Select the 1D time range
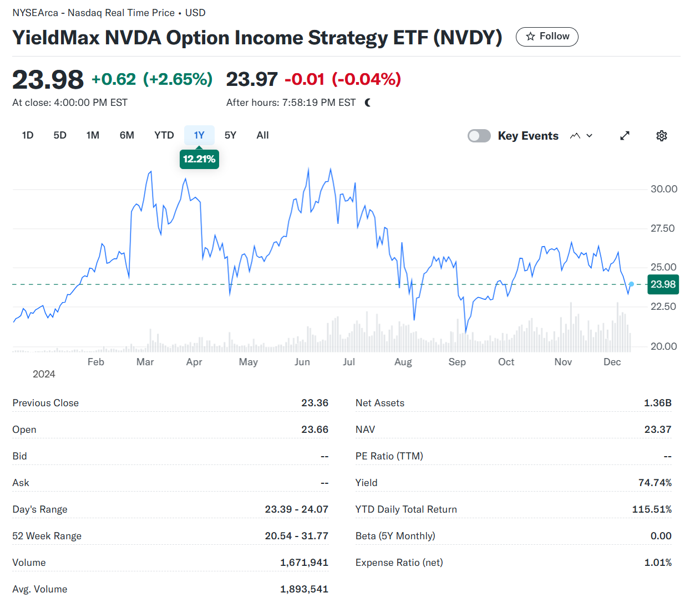The image size is (700, 603). pos(28,135)
